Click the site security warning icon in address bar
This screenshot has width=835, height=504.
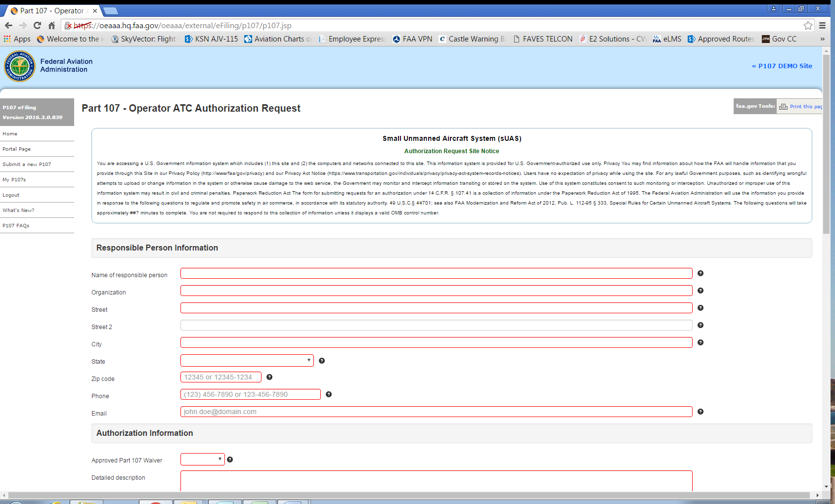point(68,25)
